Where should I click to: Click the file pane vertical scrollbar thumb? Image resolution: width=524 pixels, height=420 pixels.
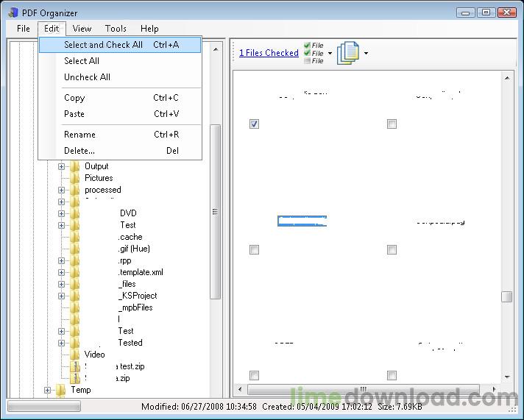507,296
